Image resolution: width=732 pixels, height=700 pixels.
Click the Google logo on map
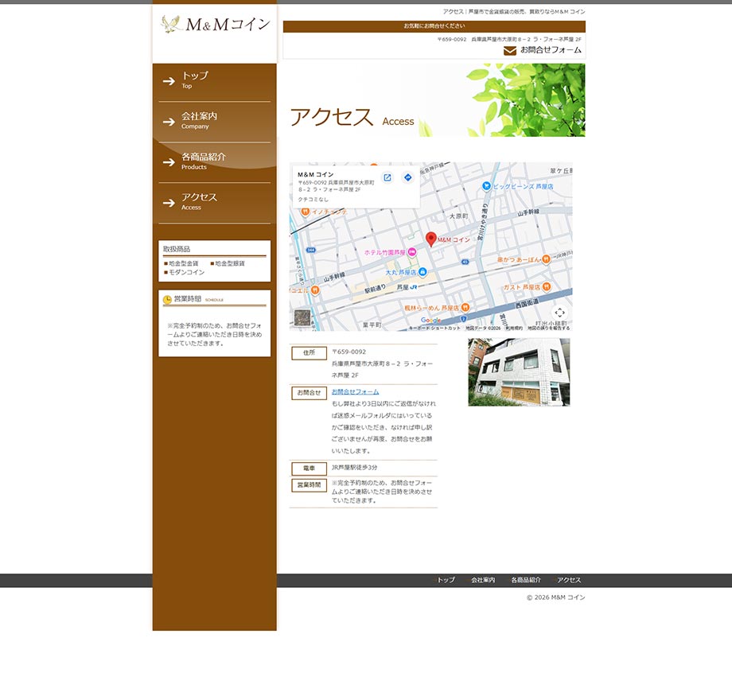point(430,320)
